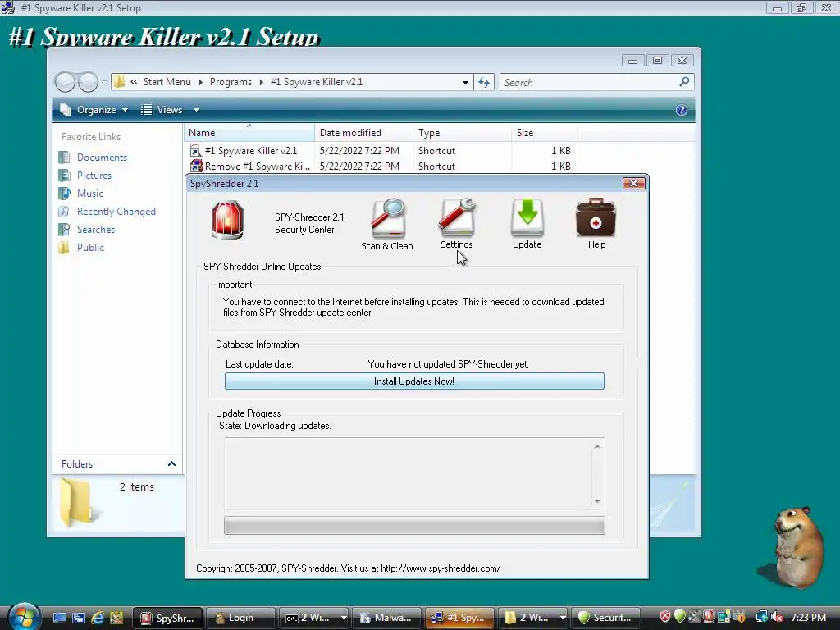Open Music in Favorite Links
The image size is (840, 630).
(89, 194)
